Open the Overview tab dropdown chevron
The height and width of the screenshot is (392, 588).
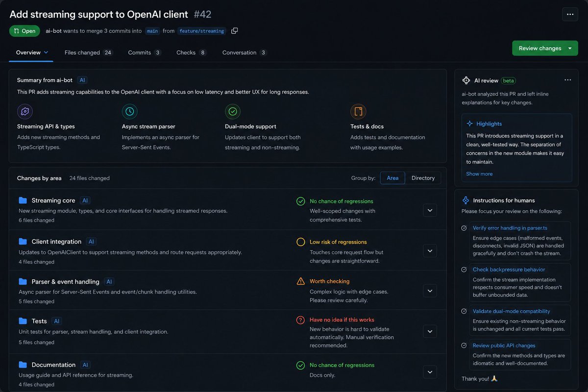click(x=46, y=52)
